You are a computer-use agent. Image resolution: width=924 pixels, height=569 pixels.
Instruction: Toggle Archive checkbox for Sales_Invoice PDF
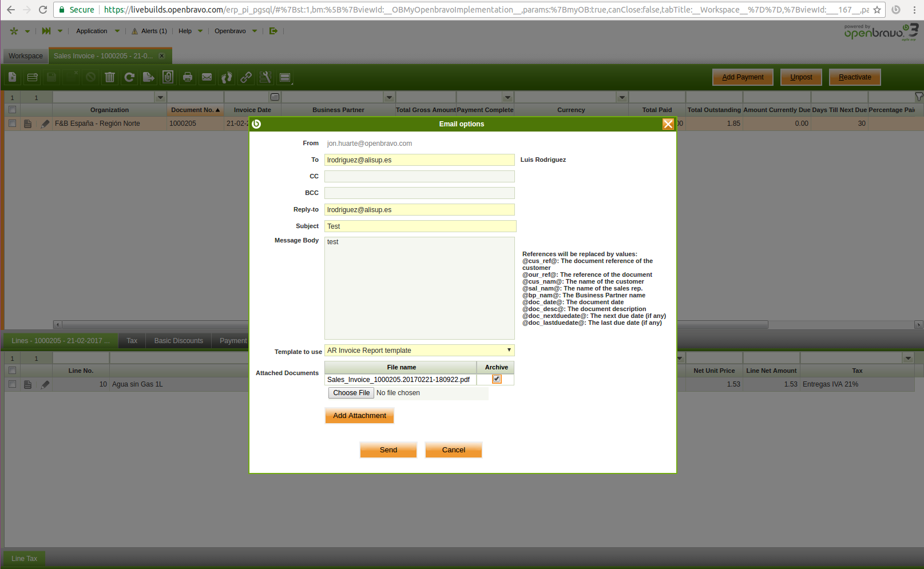click(x=497, y=379)
